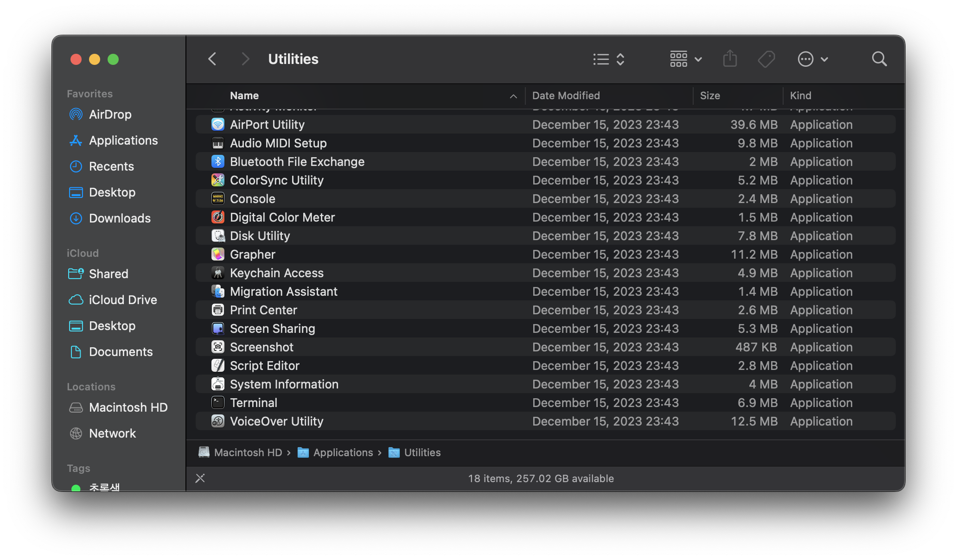Click the Search magnifier icon
The height and width of the screenshot is (560, 957).
click(x=879, y=59)
